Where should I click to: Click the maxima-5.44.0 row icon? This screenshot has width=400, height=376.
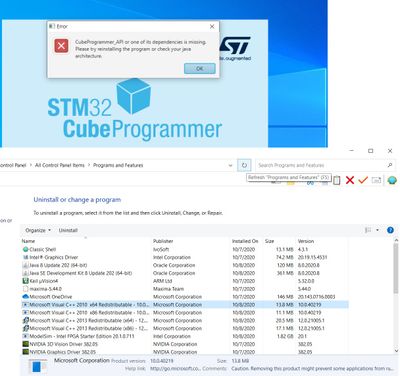tap(26, 289)
